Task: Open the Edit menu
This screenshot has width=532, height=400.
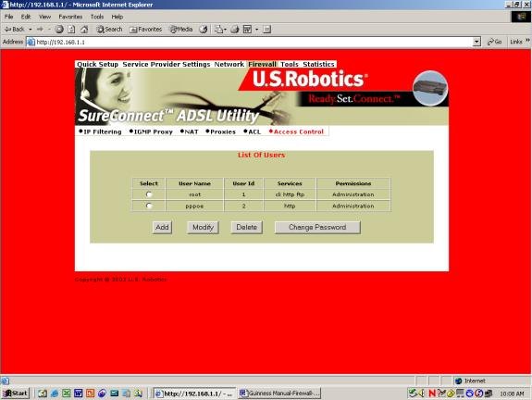Action: pyautogui.click(x=26, y=17)
